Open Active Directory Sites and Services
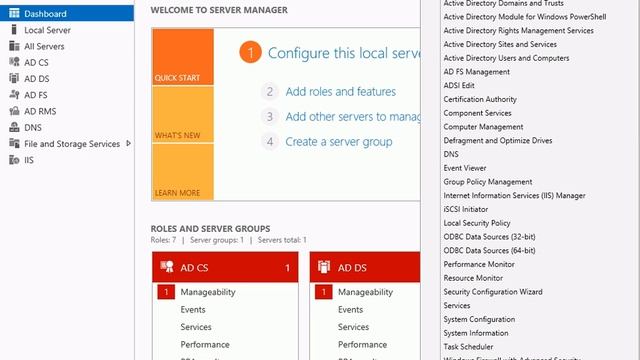The height and width of the screenshot is (360, 640). (x=500, y=44)
